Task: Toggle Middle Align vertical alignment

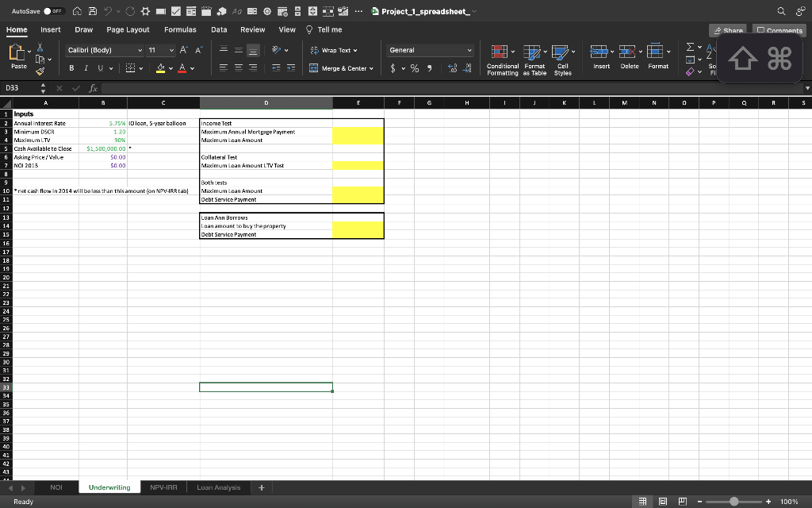Action: [x=238, y=50]
